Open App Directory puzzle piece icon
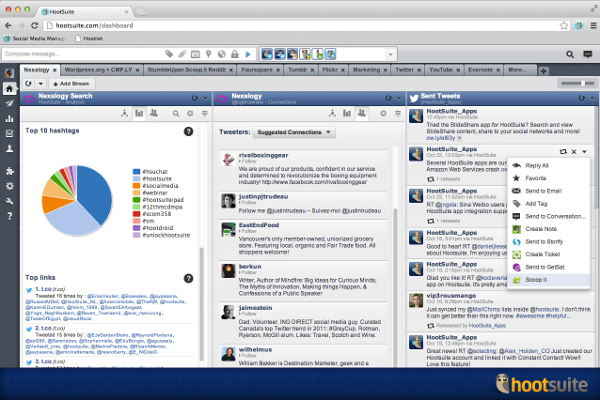Image resolution: width=600 pixels, height=400 pixels. pyautogui.click(x=10, y=171)
